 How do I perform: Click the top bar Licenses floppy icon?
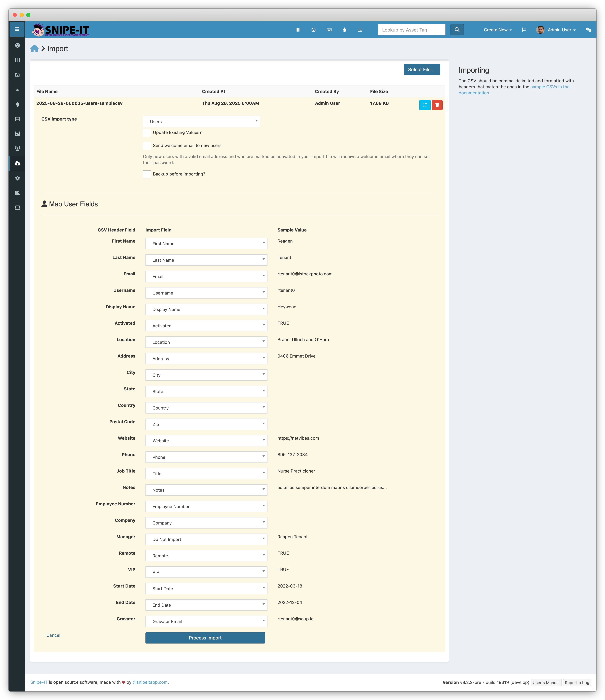(x=314, y=30)
